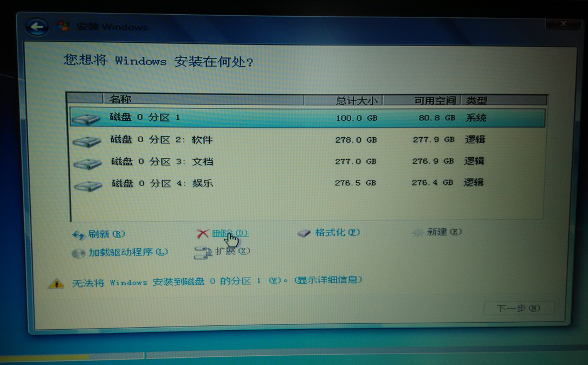This screenshot has width=588, height=365.
Task: Click the 扩展 partition icon
Action: pyautogui.click(x=203, y=253)
